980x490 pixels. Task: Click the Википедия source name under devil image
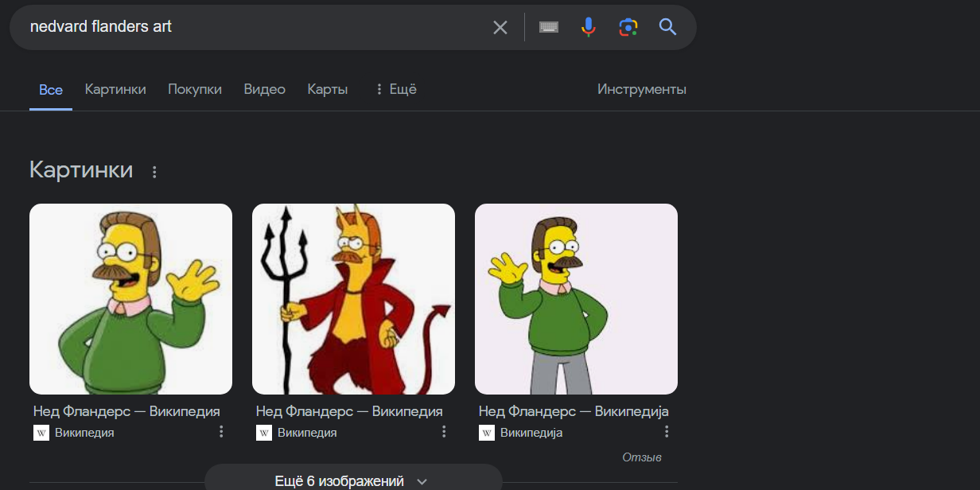[307, 433]
